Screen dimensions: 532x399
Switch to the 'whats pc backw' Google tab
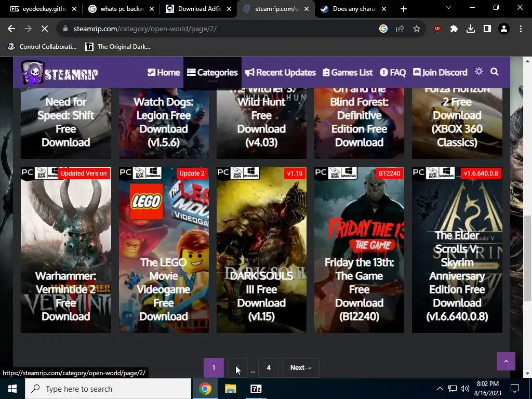point(121,9)
